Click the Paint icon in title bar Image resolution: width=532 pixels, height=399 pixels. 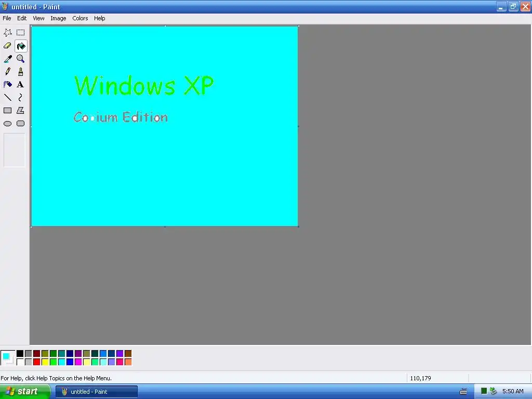[5, 6]
